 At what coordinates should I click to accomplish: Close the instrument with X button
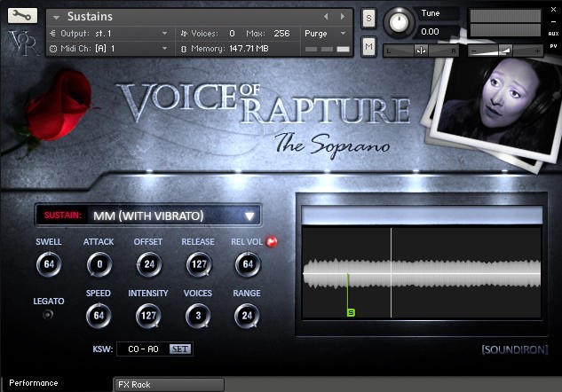553,10
